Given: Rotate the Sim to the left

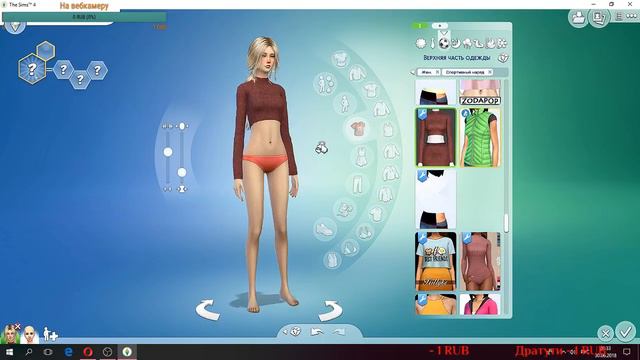Looking at the screenshot, I should coord(208,310).
